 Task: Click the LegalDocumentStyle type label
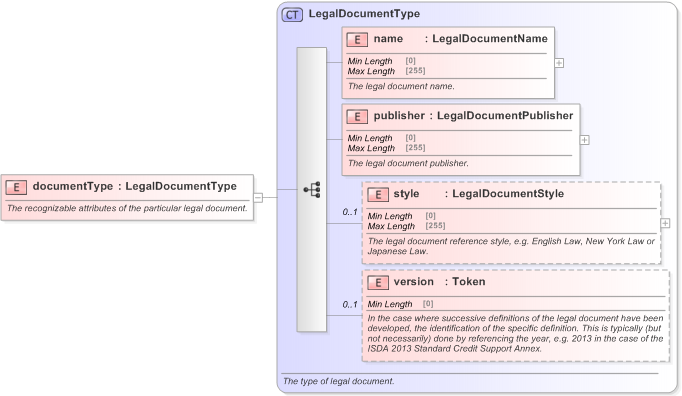click(508, 194)
